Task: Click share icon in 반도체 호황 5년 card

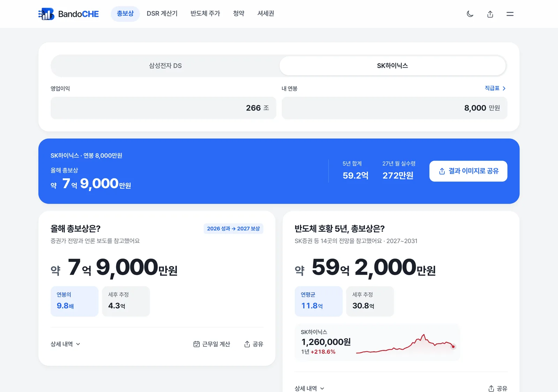Action: click(491, 388)
